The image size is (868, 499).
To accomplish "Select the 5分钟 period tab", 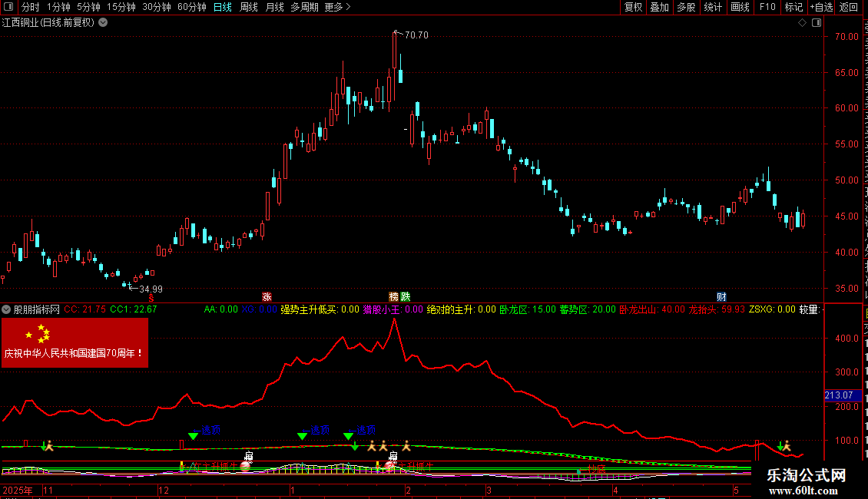I will [x=88, y=7].
